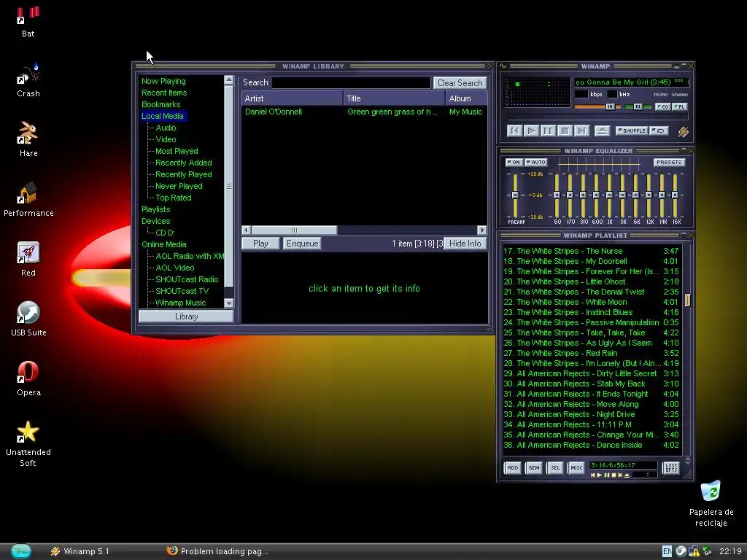Open the playlist ADD menu button

(x=513, y=467)
